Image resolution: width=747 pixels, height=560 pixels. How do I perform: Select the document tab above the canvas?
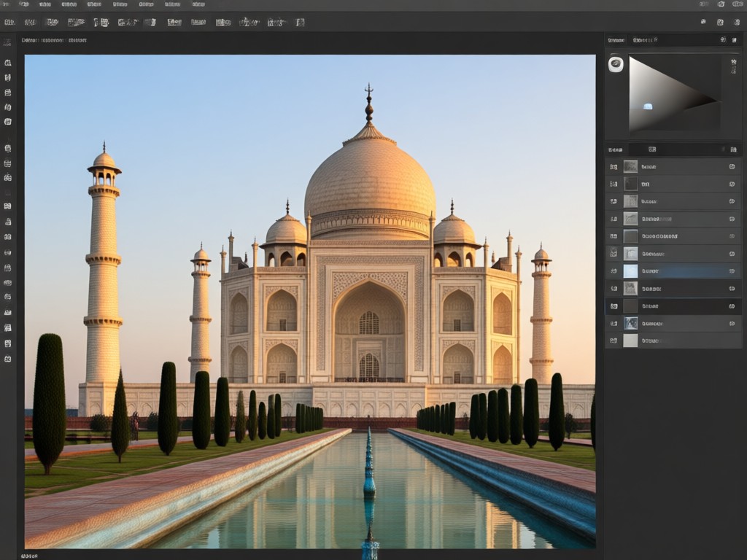click(54, 41)
